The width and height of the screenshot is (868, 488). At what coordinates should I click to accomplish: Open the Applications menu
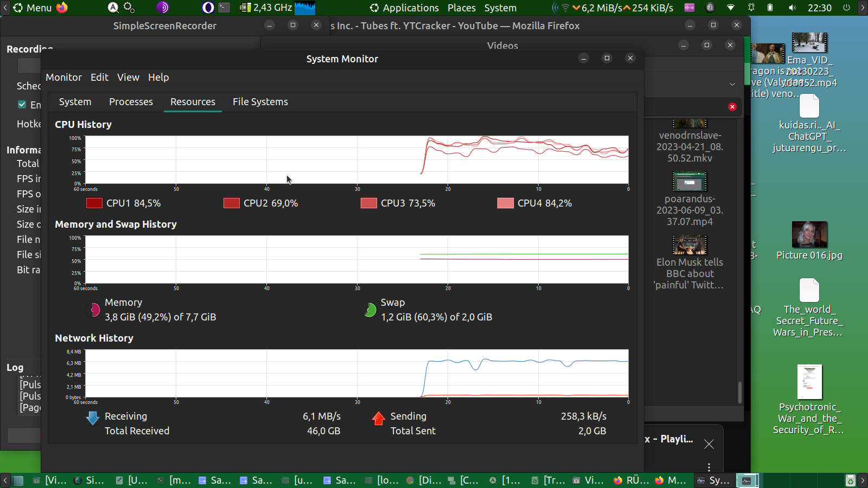[404, 8]
